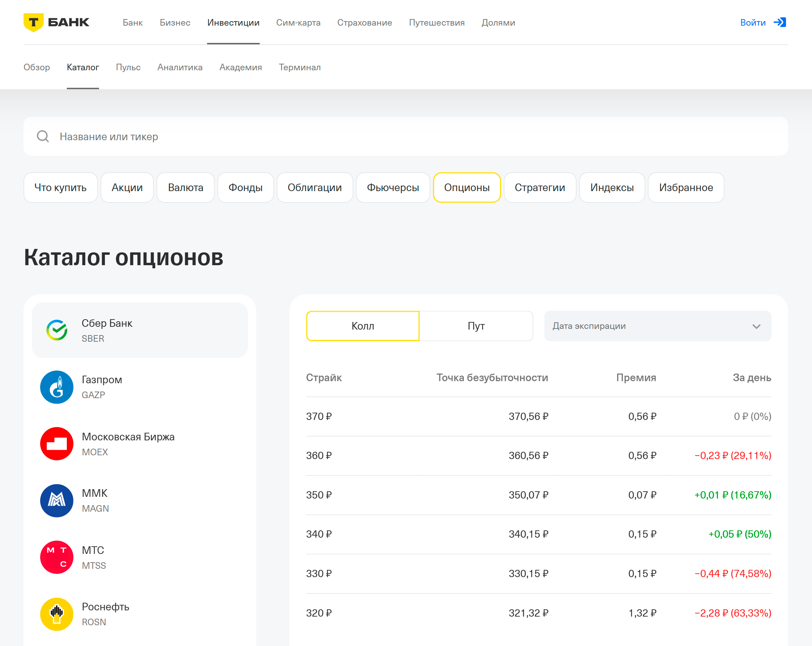
Task: Click the Страйк column header
Action: 324,378
